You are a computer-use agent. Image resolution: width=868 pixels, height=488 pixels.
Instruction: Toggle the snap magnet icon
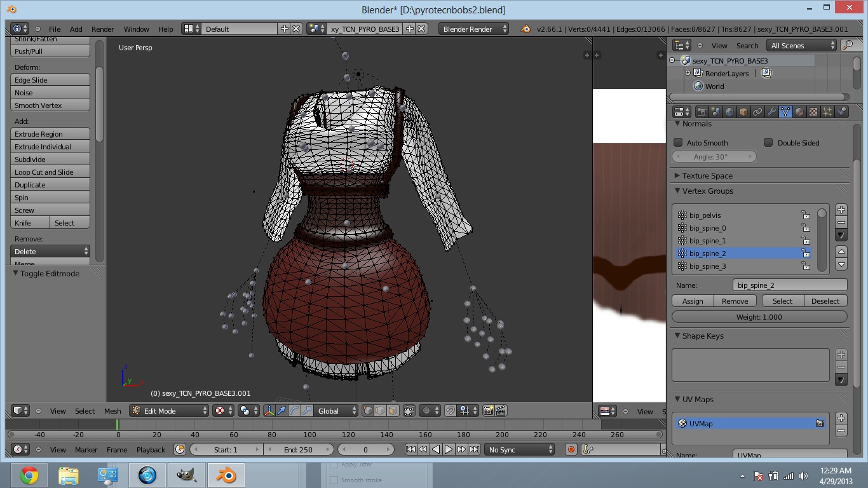coord(449,410)
